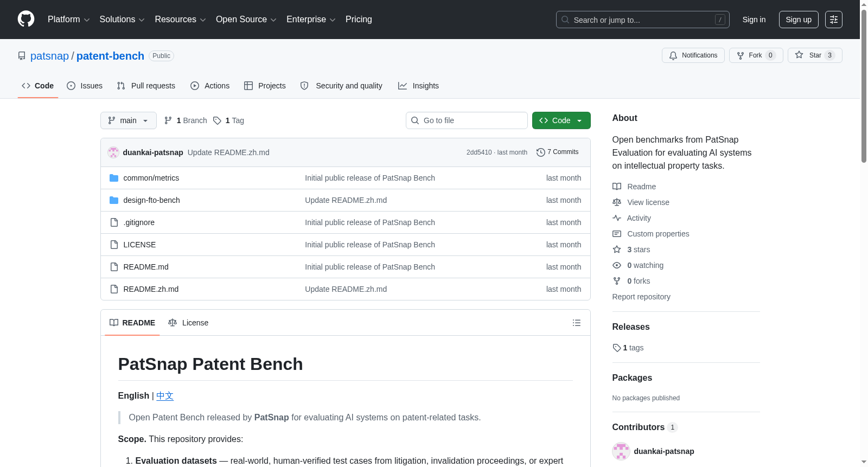
Task: Open the 0 forks link
Action: click(x=631, y=281)
